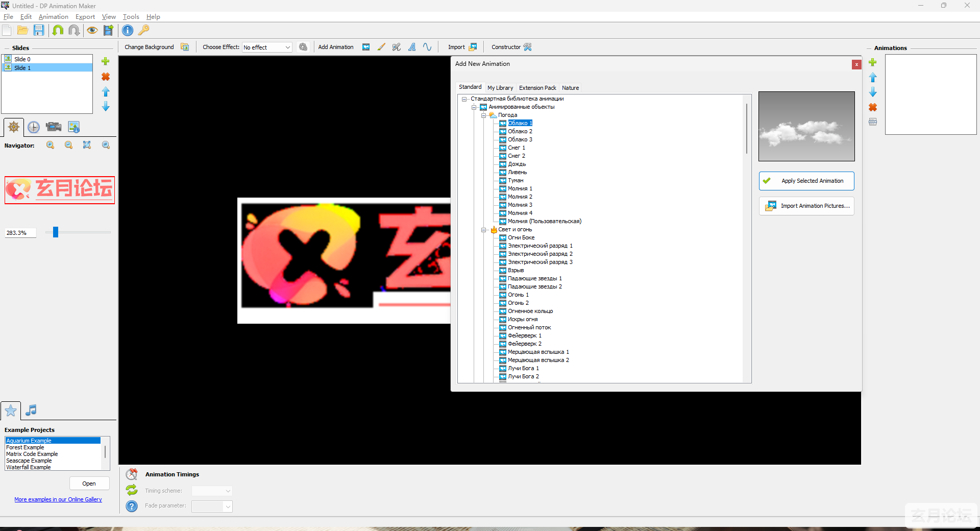This screenshot has width=980, height=531.
Task: Add animation with green plus in Animations panel
Action: [x=873, y=62]
